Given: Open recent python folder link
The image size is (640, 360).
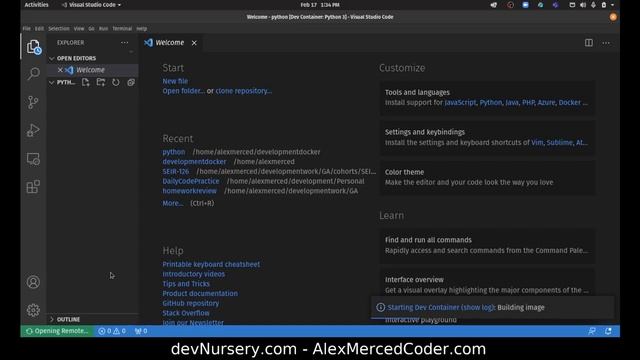Looking at the screenshot, I should point(173,152).
